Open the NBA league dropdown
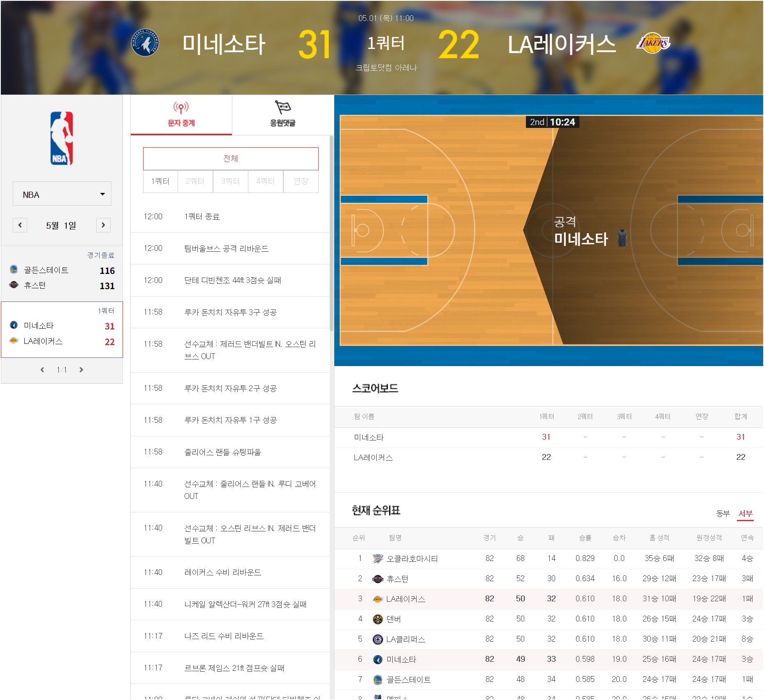 62,194
